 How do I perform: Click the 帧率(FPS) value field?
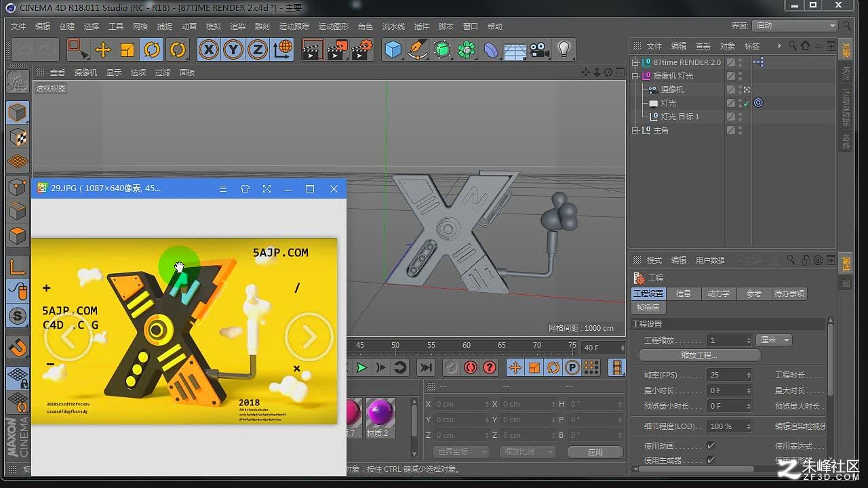pyautogui.click(x=729, y=375)
